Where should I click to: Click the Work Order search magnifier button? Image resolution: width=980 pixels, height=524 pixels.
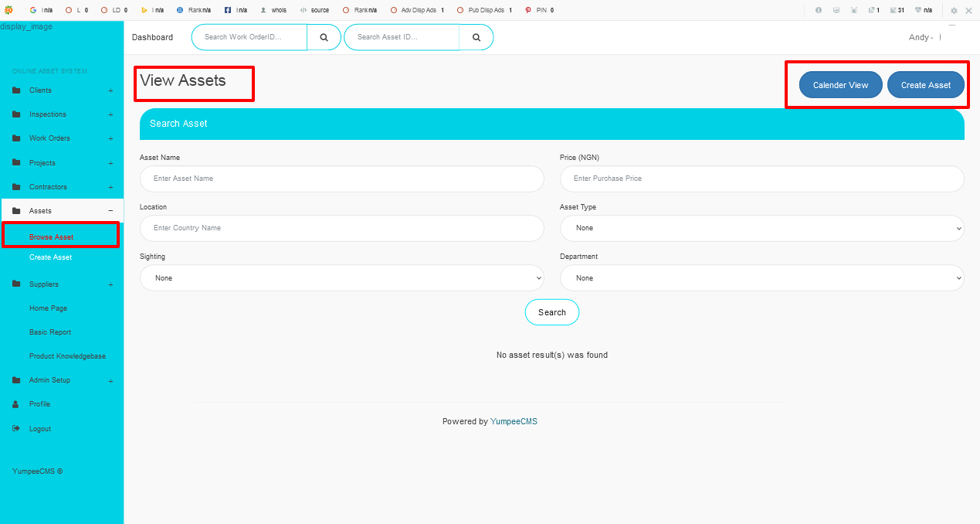324,37
